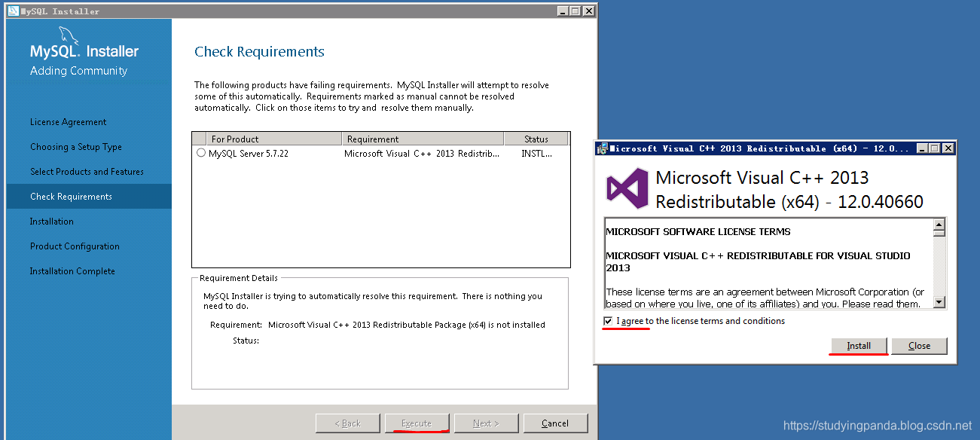This screenshot has width=980, height=440.
Task: Open the Choosing a Setup Type step
Action: click(x=76, y=147)
